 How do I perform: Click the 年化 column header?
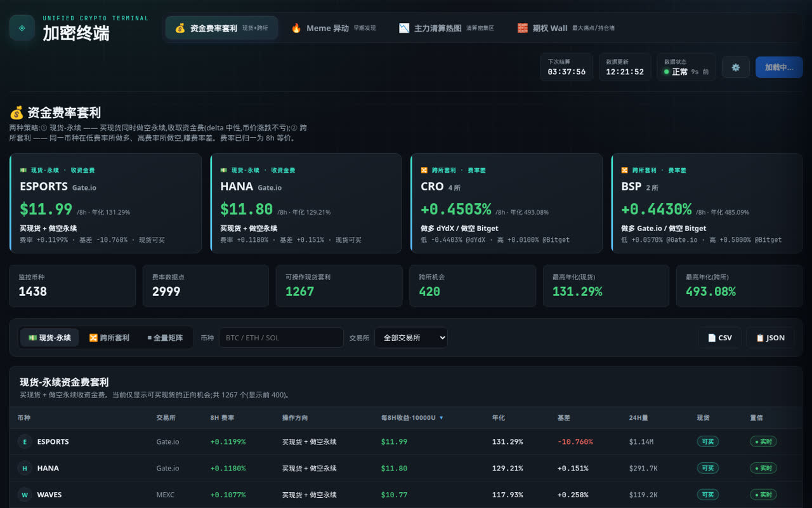[x=499, y=418]
